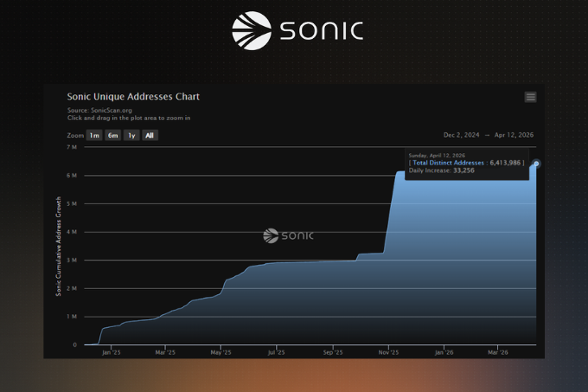Open the chart hamburger context menu
Image resolution: width=588 pixels, height=392 pixels.
[x=530, y=97]
